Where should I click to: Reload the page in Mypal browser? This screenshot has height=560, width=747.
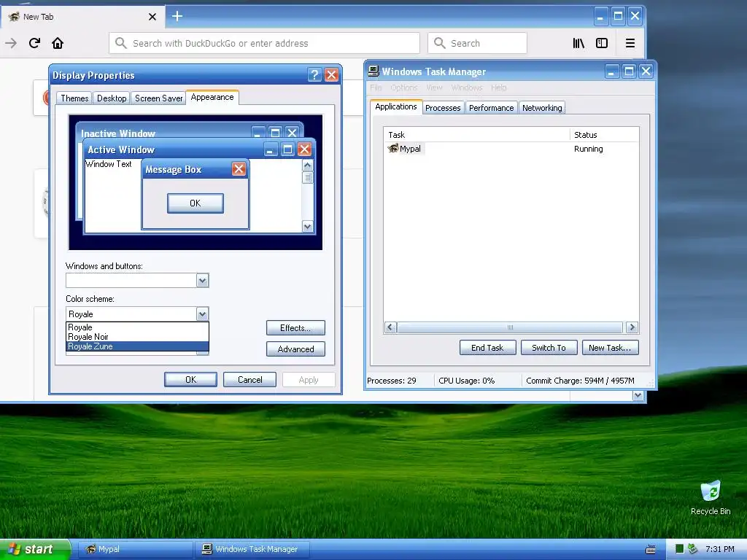pos(34,43)
